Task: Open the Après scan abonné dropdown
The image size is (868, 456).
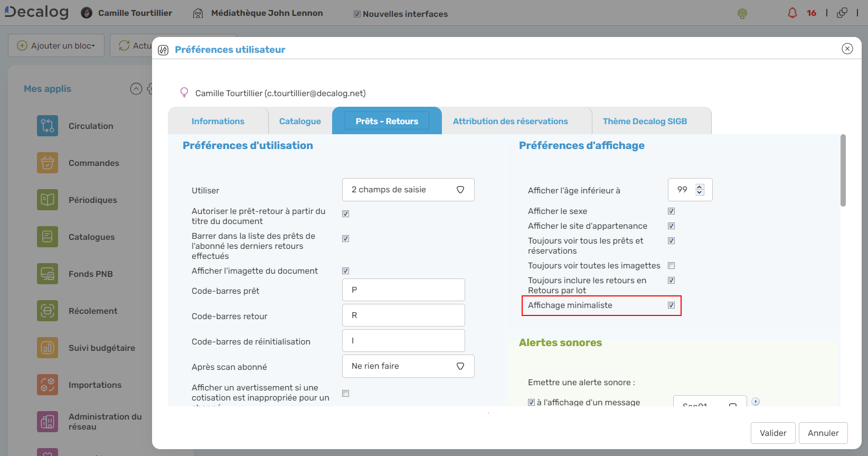Action: click(408, 366)
